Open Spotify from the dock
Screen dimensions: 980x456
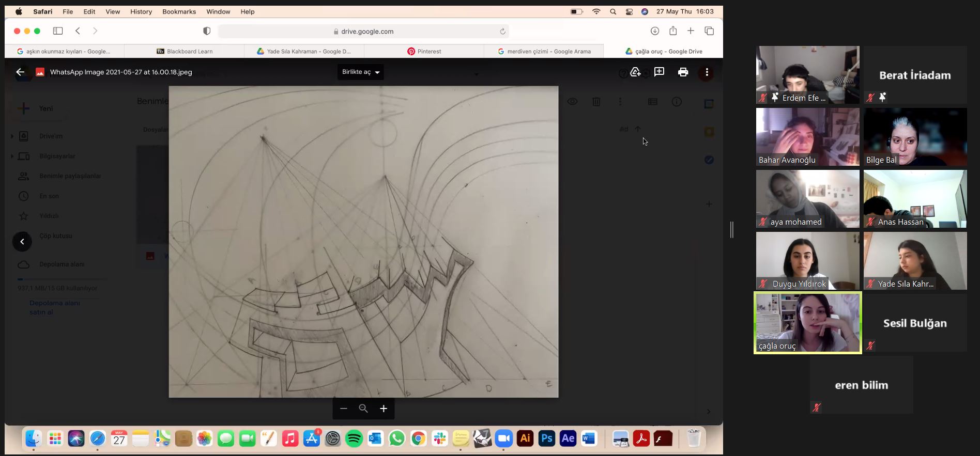(354, 439)
